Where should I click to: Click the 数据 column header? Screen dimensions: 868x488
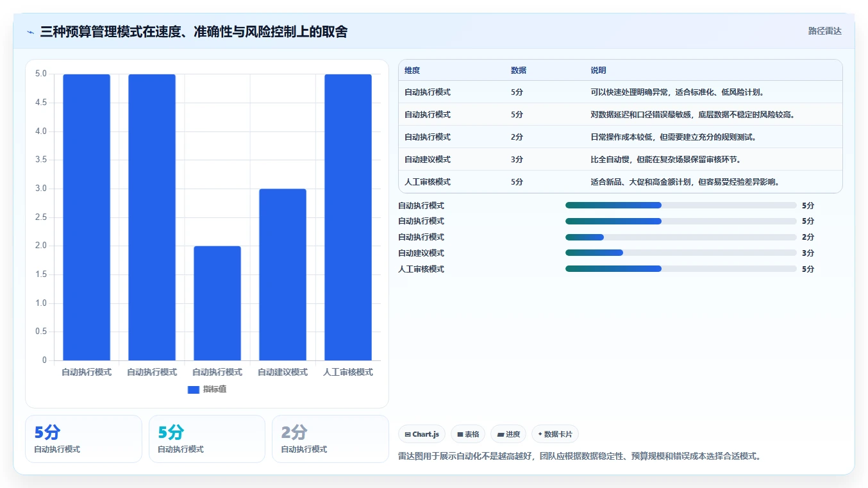(x=519, y=71)
